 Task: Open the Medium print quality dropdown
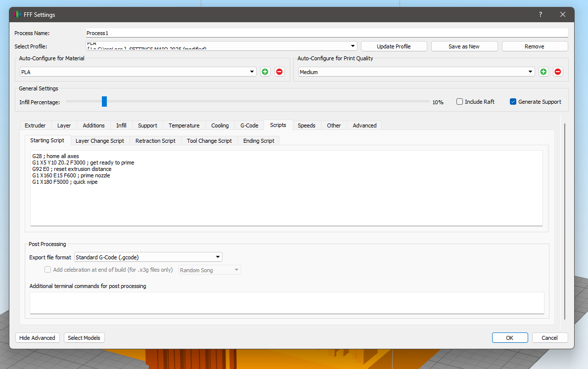pyautogui.click(x=416, y=72)
